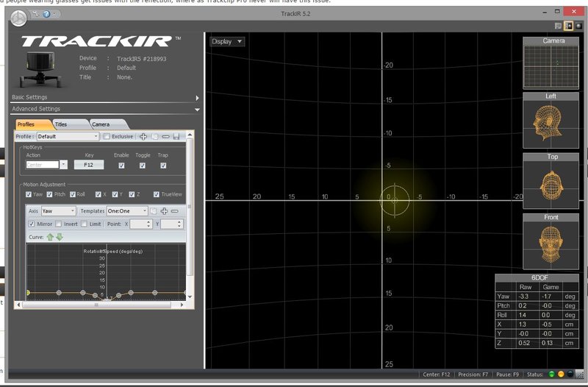Save profile with the floppy disk icon
The width and height of the screenshot is (588, 387).
(x=176, y=137)
